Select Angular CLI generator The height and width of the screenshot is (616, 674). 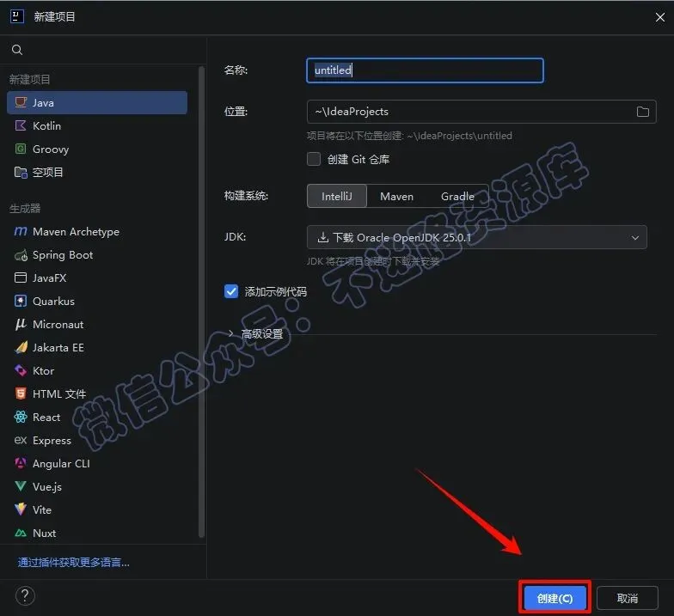coord(97,464)
